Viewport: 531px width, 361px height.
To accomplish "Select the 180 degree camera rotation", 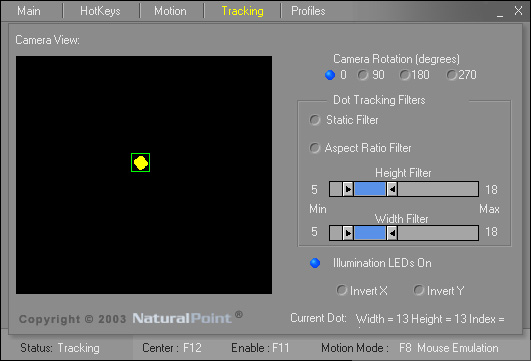I will click(x=415, y=75).
